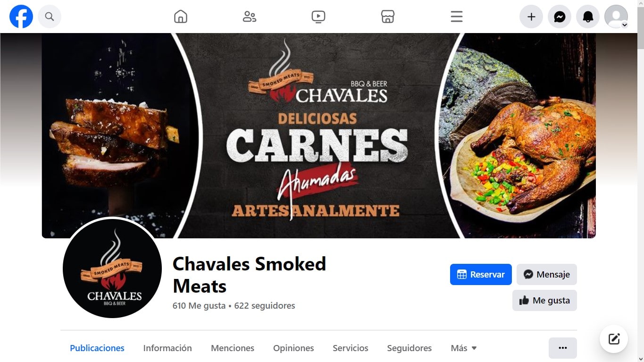The height and width of the screenshot is (362, 644).
Task: Select the Servicios tab
Action: [351, 348]
